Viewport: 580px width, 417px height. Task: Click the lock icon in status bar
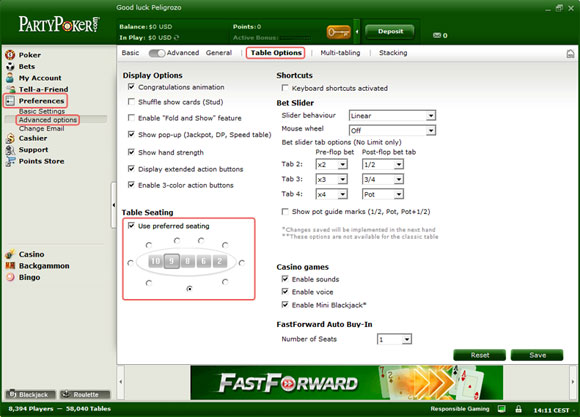518,409
